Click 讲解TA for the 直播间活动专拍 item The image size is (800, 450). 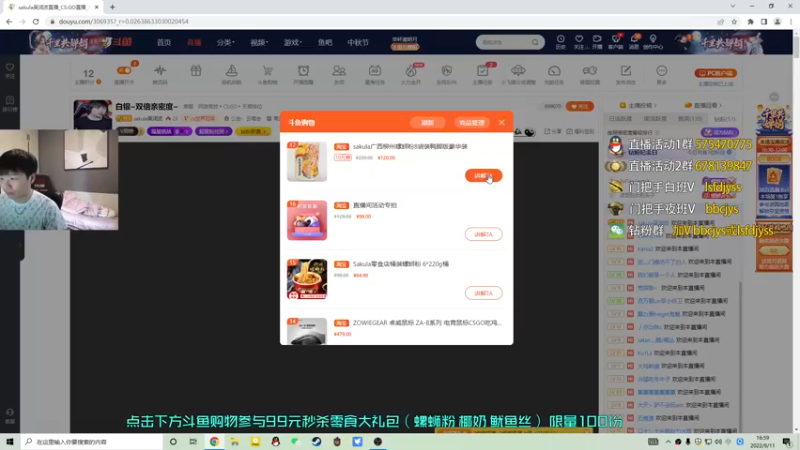click(483, 234)
